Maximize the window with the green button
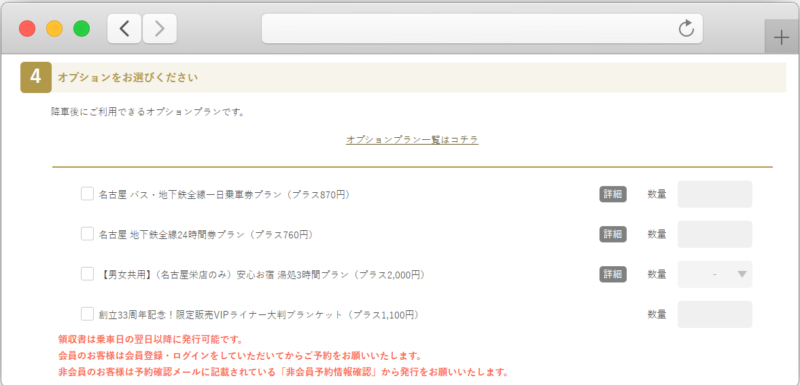Image resolution: width=800 pixels, height=385 pixels. click(x=82, y=29)
